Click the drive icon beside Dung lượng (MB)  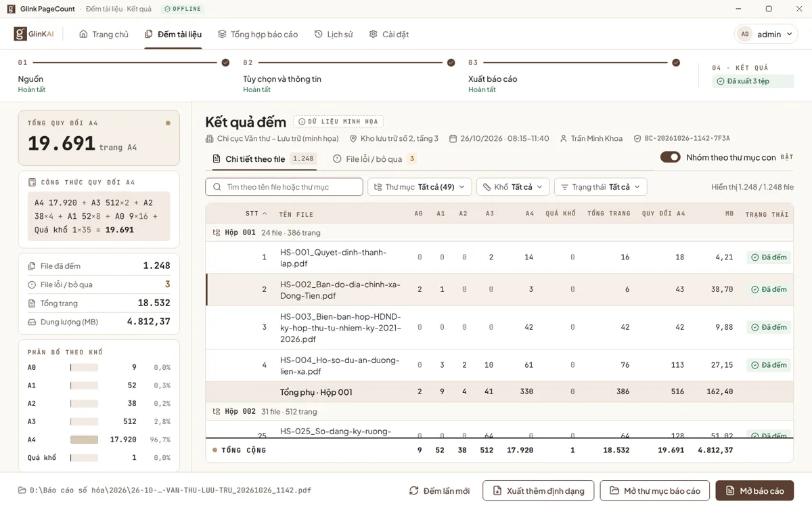(x=32, y=322)
